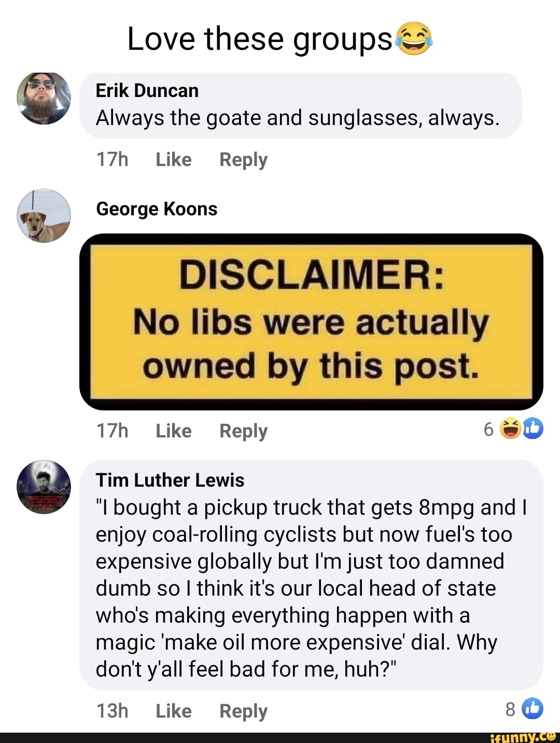Like Erik Duncan's comment
This screenshot has width=560, height=743.
174,160
